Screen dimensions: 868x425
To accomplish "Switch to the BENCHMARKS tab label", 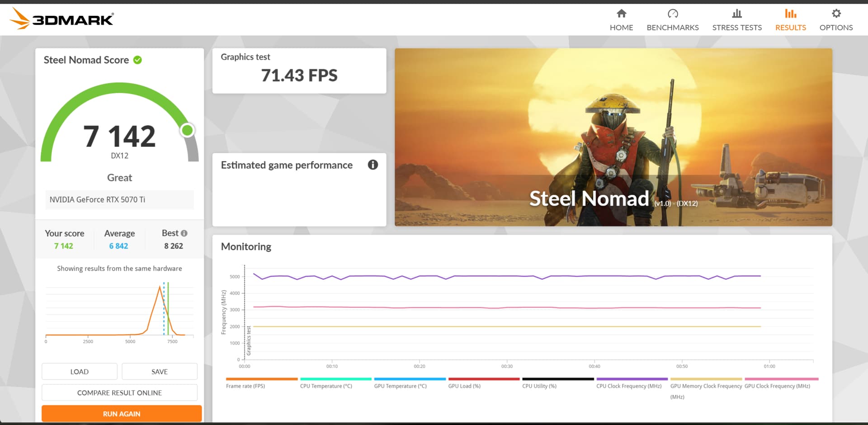I will pos(672,28).
